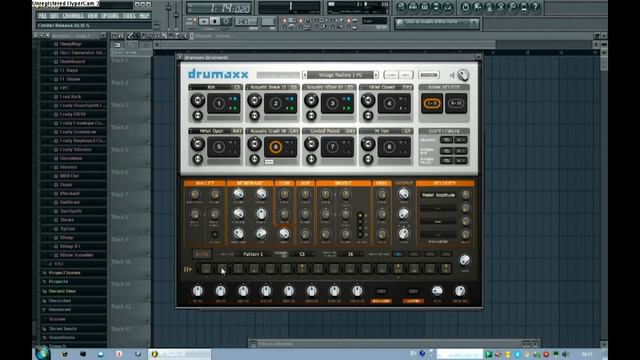The height and width of the screenshot is (360, 640).
Task: Toggle step 10 in the Drumaxx sequencer
Action: pyautogui.click(x=350, y=269)
